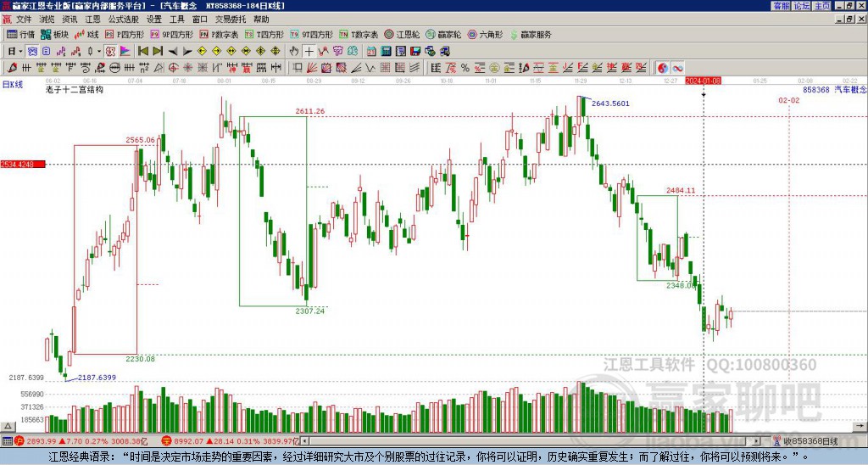Click status bar text 收858368日线
868x465 pixels.
pyautogui.click(x=810, y=442)
